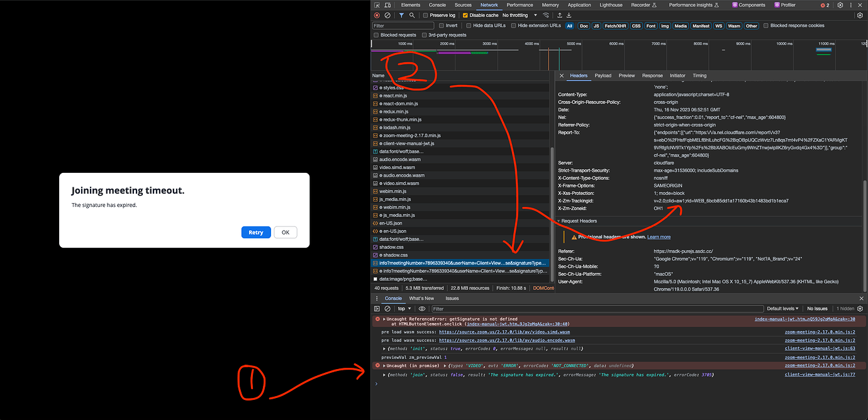Click the network Filter input field
Screen dimensions: 868x420
coord(403,25)
